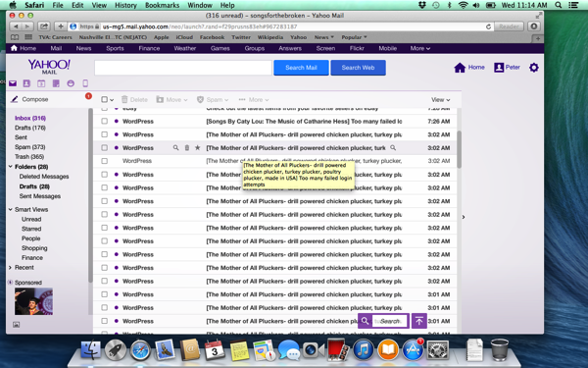Viewport: 588px width, 368px height.
Task: Toggle the unread dot on the highlighted WordPress row
Action: 117,148
